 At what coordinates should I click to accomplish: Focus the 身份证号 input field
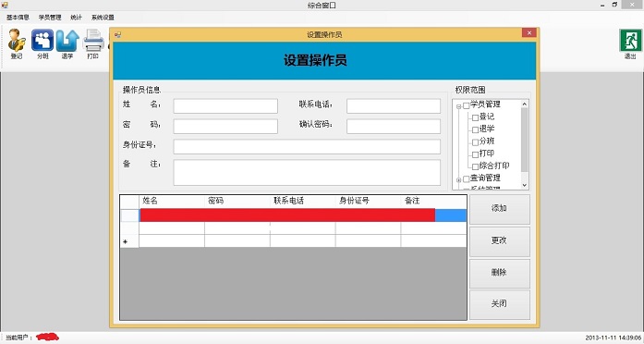click(x=307, y=147)
